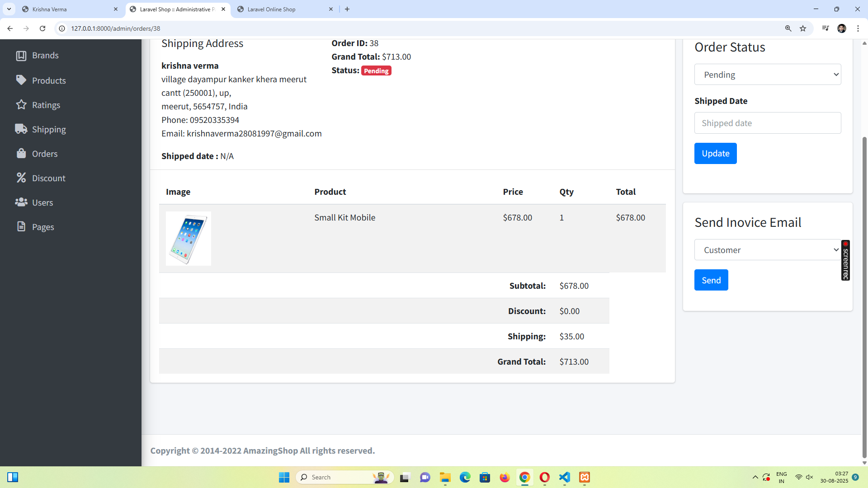The width and height of the screenshot is (868, 488).
Task: Open Microsoft Edge from taskbar
Action: [x=465, y=477]
